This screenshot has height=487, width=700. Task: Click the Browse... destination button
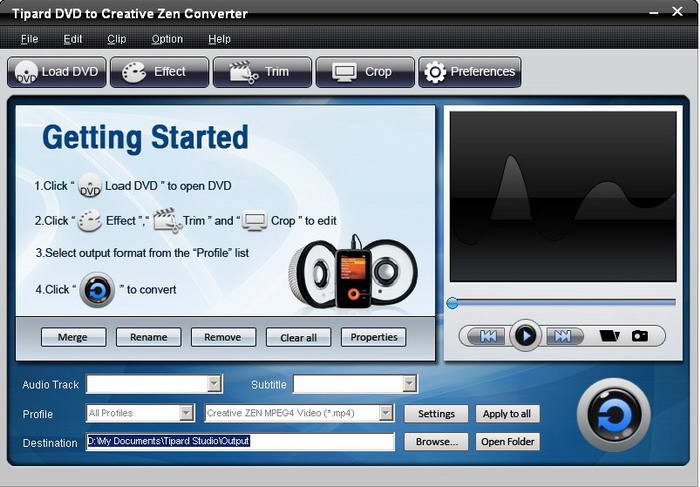[x=436, y=441]
